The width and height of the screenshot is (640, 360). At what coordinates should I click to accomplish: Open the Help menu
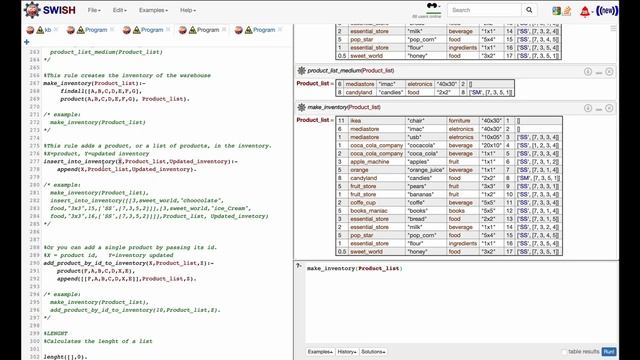(x=188, y=10)
